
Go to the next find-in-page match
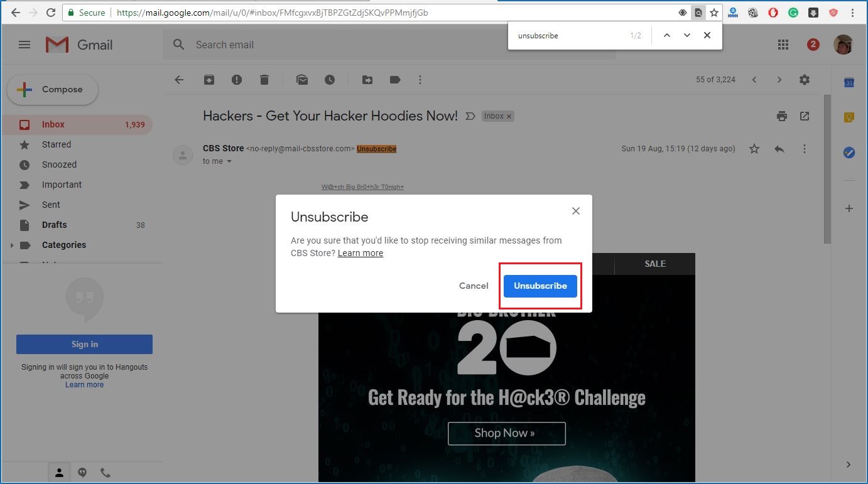[687, 36]
